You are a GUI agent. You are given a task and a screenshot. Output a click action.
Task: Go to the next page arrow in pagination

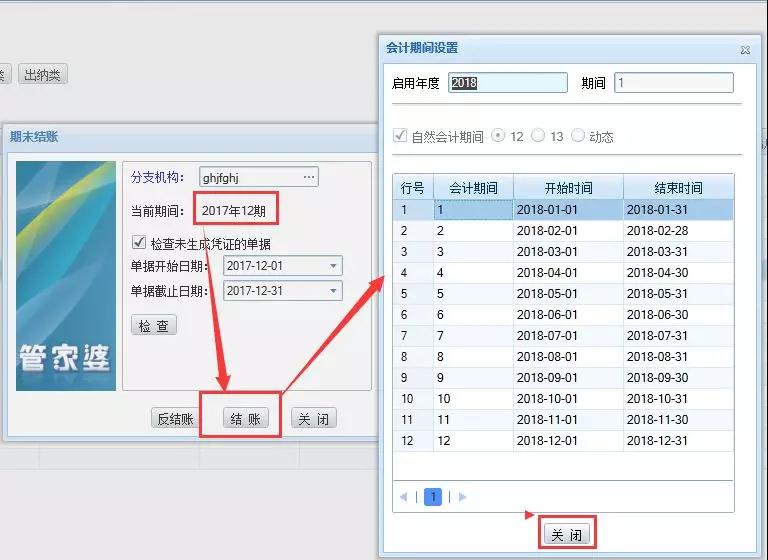click(x=462, y=497)
